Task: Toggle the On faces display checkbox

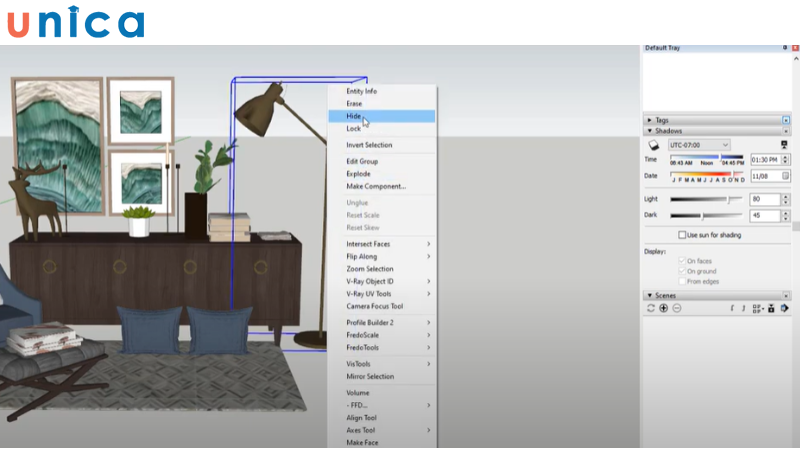Action: [x=682, y=260]
